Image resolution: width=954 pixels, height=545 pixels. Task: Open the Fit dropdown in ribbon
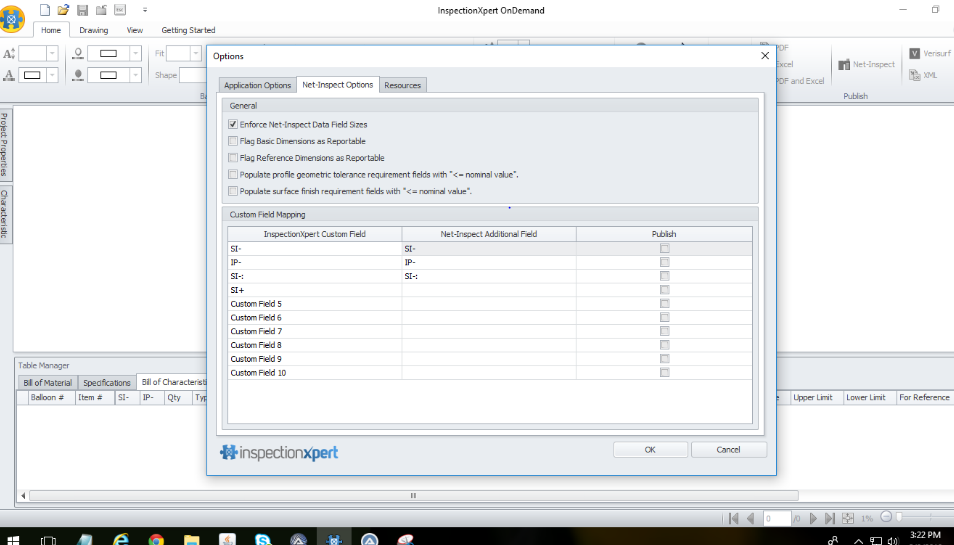point(195,54)
